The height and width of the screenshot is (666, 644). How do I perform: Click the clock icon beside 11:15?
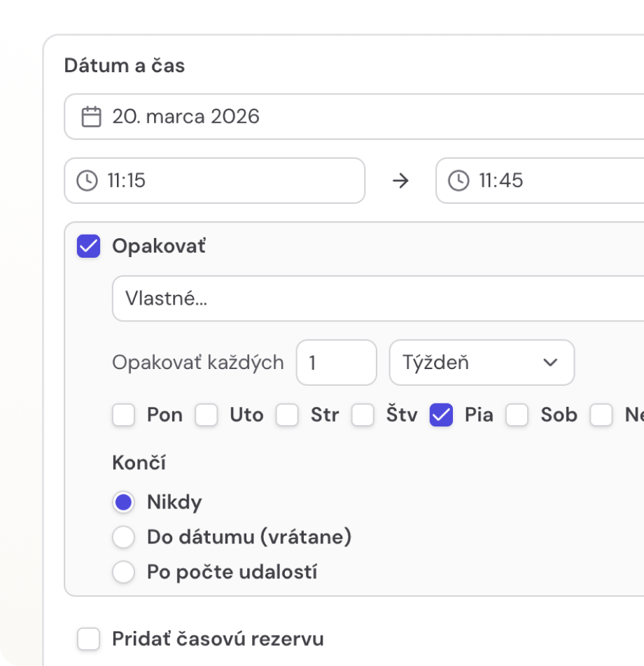pyautogui.click(x=87, y=181)
